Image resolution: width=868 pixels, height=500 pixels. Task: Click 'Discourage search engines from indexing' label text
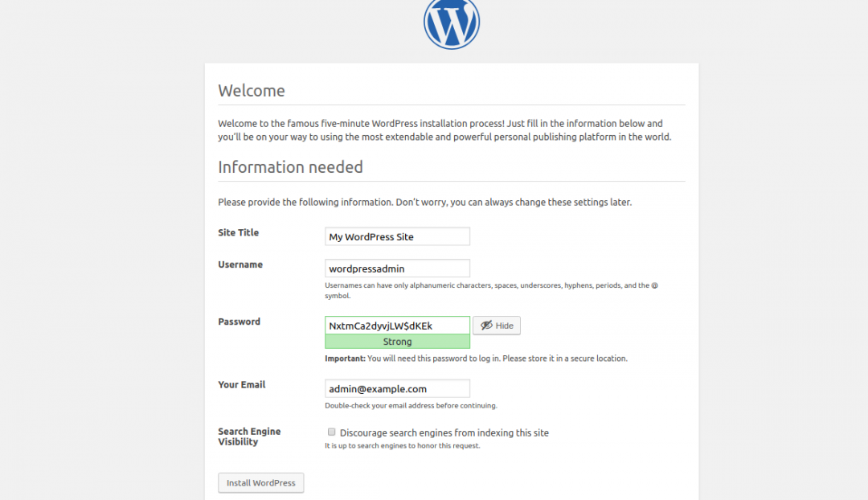click(x=444, y=432)
